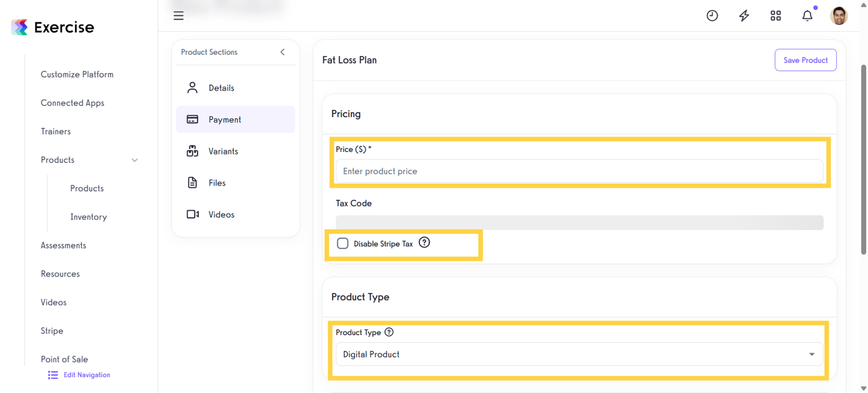Click the Disable Stripe Tax help tooltip
This screenshot has width=868, height=393.
424,242
